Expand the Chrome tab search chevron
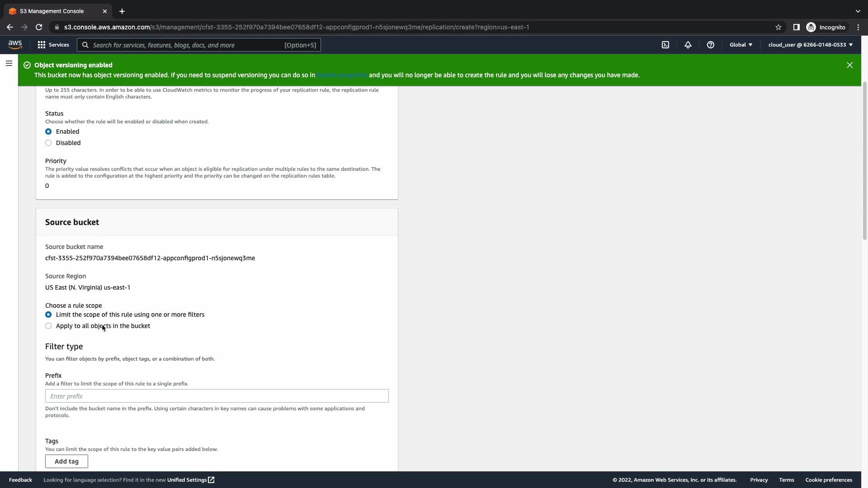868x488 pixels. coord(858,11)
